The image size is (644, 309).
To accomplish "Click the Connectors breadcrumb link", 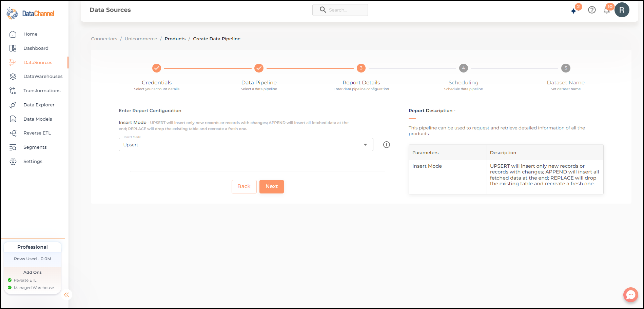I will [x=104, y=39].
